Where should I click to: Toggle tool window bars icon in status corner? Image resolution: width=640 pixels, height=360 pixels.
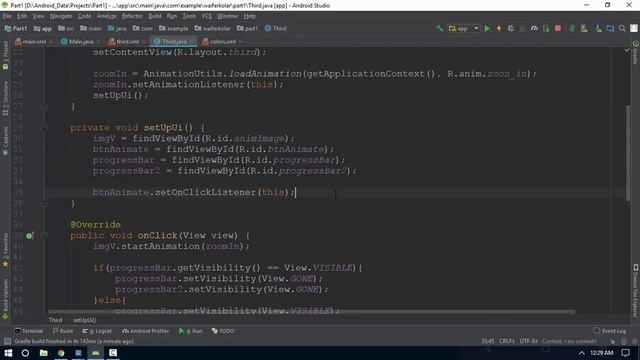pos(7,341)
